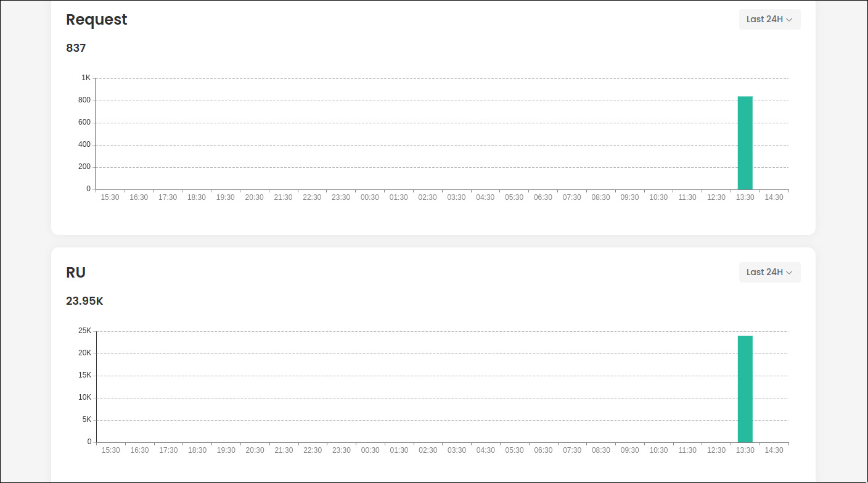The width and height of the screenshot is (868, 483).
Task: Click the 1K y-axis label on the Request chart
Action: [86, 78]
